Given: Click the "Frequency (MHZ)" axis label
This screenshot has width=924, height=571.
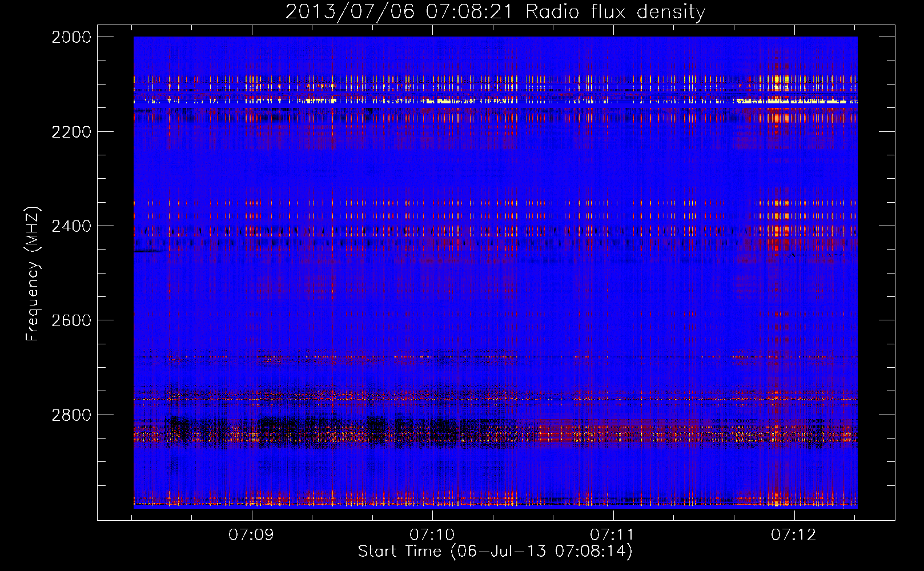Looking at the screenshot, I should (33, 274).
